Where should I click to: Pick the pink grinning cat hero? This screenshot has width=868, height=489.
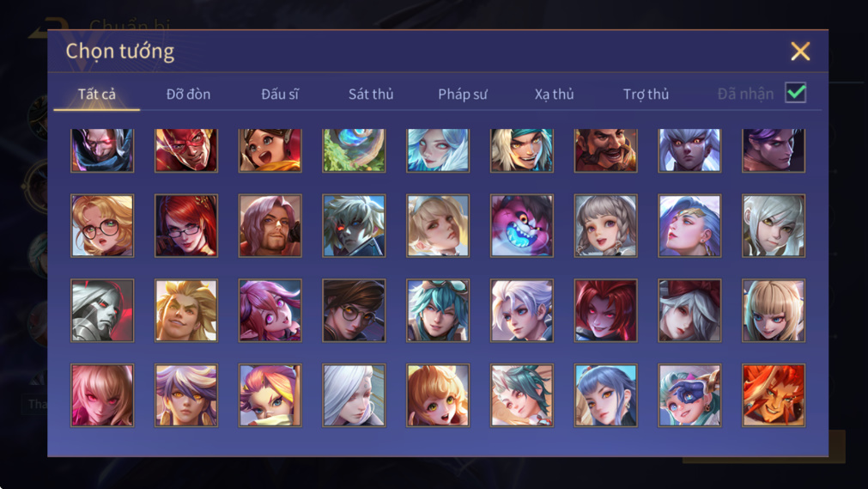point(521,226)
